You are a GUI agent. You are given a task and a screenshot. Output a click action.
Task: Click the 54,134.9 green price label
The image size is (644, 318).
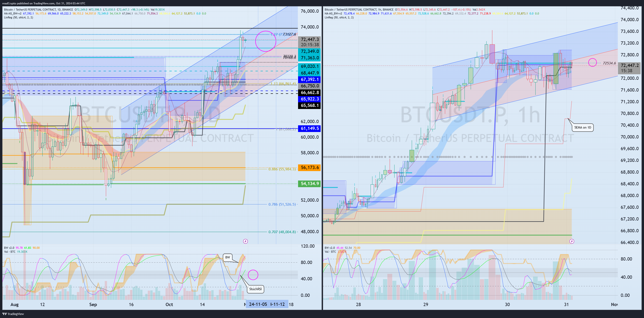point(310,184)
